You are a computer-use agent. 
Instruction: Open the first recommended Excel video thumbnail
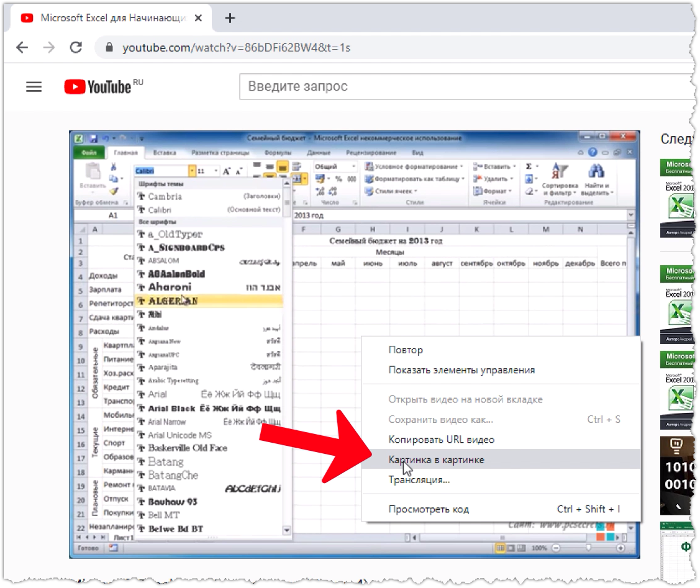point(677,199)
